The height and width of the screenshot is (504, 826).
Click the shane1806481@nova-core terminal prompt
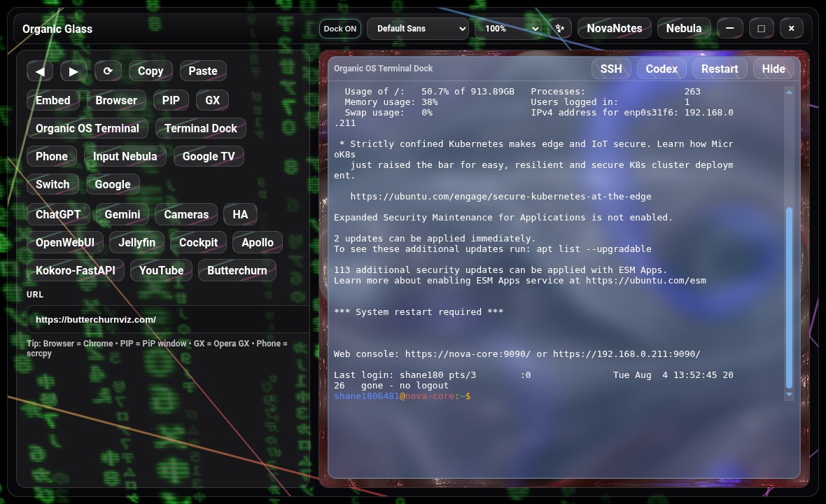click(x=402, y=396)
